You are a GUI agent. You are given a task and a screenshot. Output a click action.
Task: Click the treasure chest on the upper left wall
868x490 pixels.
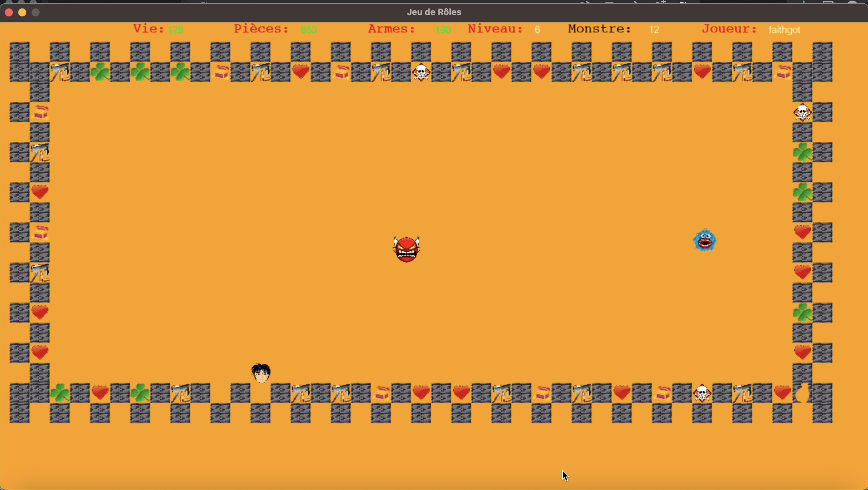[x=40, y=112]
